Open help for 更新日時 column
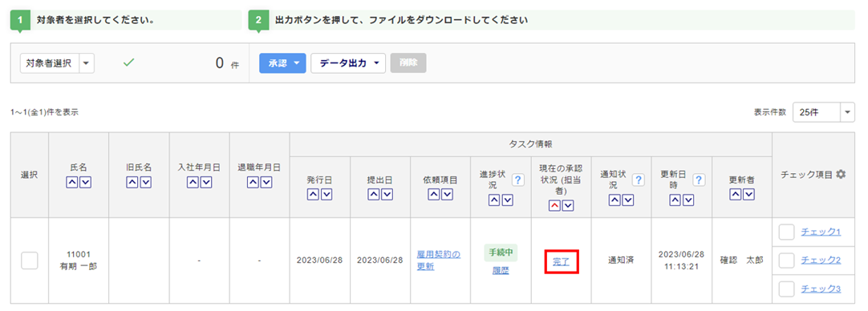Screen dimensions: 868x311 click(x=699, y=180)
